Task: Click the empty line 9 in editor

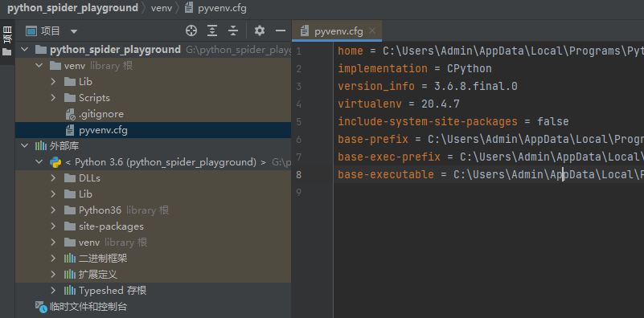Action: pos(489,192)
